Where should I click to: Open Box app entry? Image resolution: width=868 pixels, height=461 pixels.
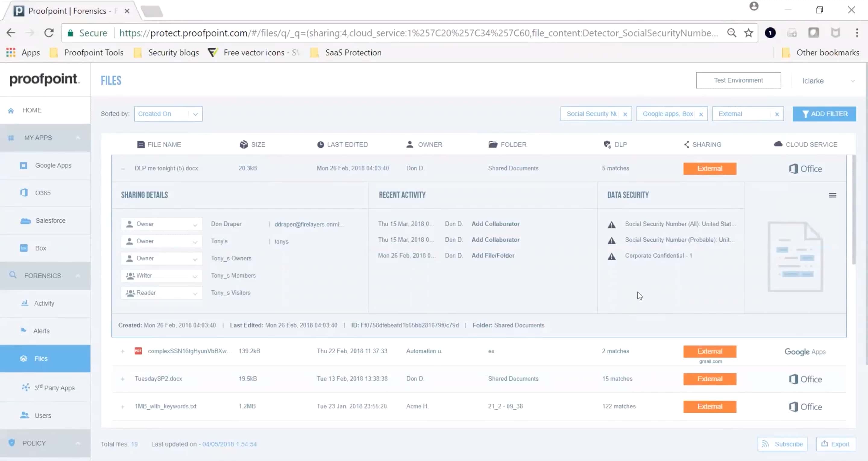[45, 248]
